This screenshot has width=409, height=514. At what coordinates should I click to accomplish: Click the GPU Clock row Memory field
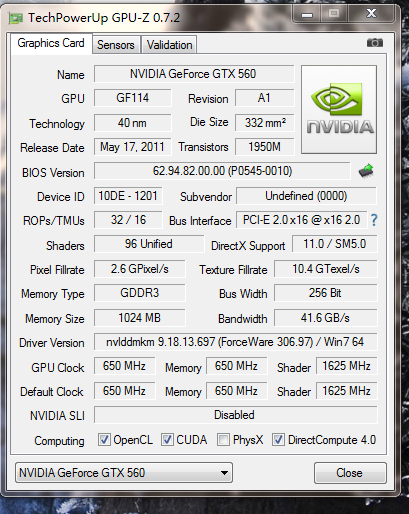237,366
